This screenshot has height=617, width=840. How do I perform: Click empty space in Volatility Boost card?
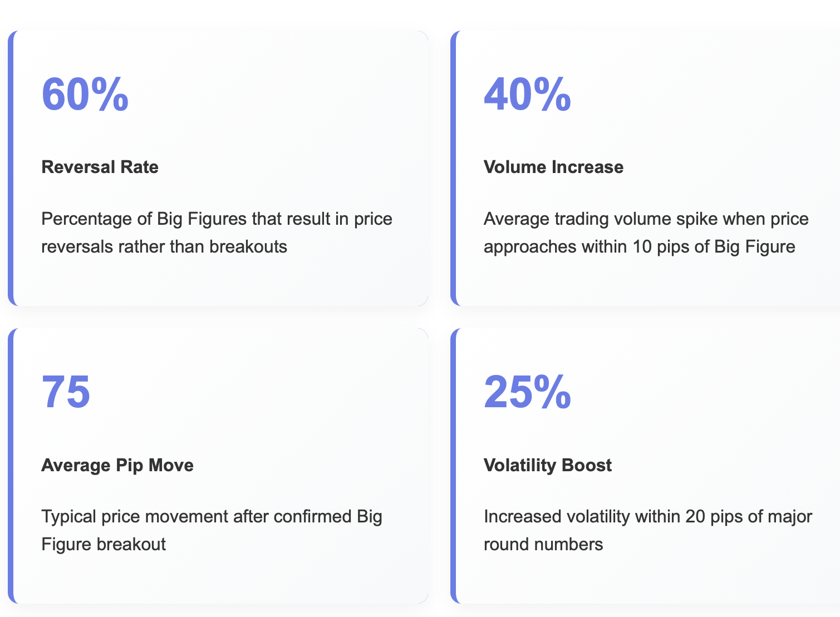[x=724, y=406]
